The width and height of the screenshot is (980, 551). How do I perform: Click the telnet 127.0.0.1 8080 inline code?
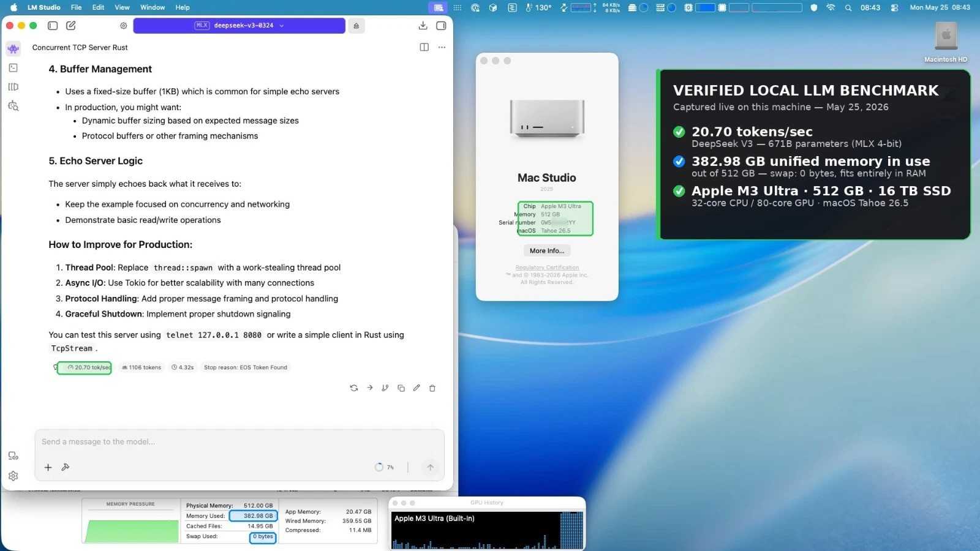click(214, 335)
